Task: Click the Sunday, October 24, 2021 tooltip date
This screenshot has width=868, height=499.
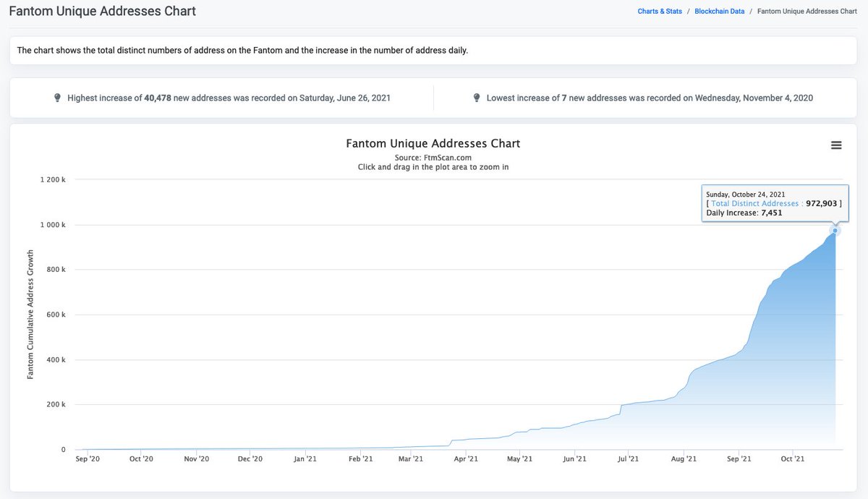Action: pyautogui.click(x=745, y=195)
